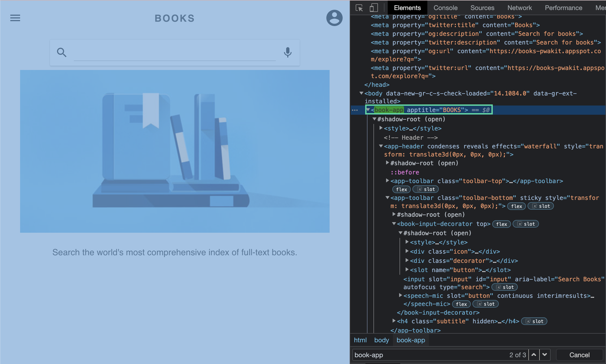Go to previous search result arrow
The width and height of the screenshot is (606, 364).
click(534, 355)
